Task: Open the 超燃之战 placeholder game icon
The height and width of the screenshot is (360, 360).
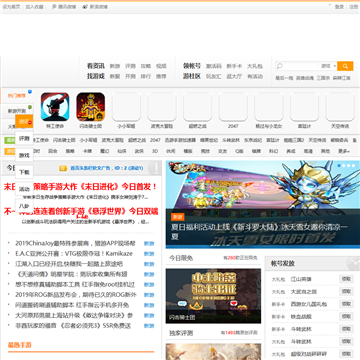Action: (x=198, y=107)
